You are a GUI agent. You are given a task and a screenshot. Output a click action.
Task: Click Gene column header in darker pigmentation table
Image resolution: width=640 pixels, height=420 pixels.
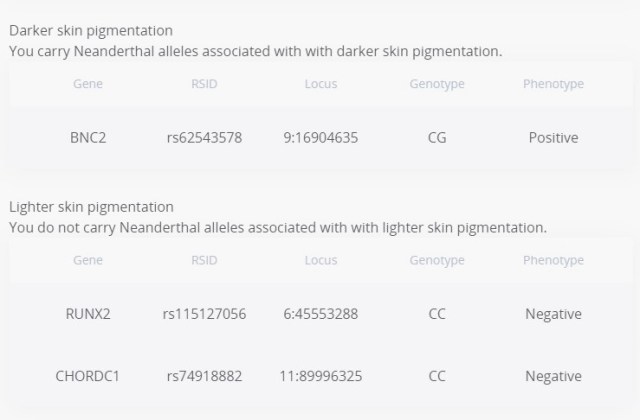(x=88, y=84)
